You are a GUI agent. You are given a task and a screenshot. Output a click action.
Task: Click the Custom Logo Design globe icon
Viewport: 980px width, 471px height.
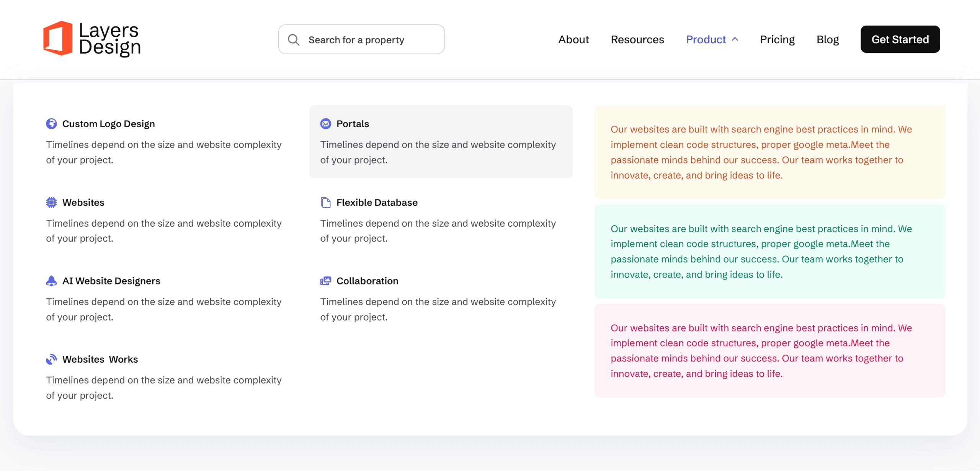[x=51, y=124]
